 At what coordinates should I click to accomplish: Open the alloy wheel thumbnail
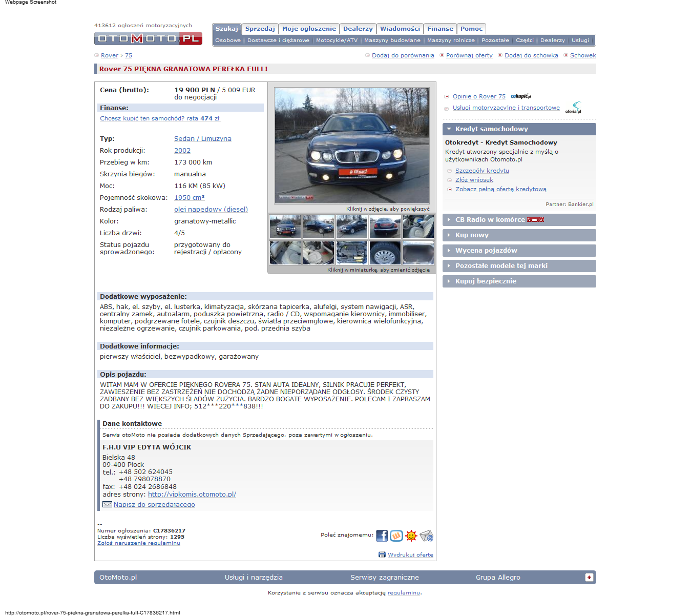click(x=385, y=253)
